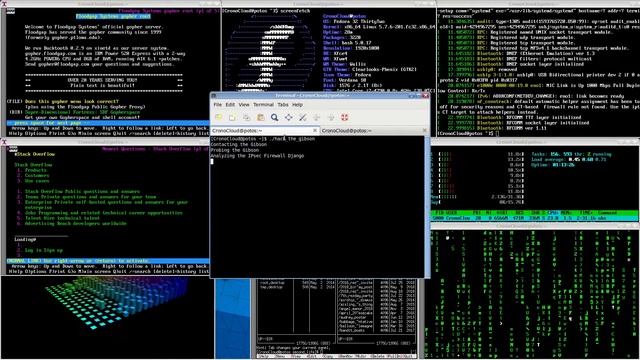
Task: Follow Jobs Programming career opportunities link
Action: 103,213
